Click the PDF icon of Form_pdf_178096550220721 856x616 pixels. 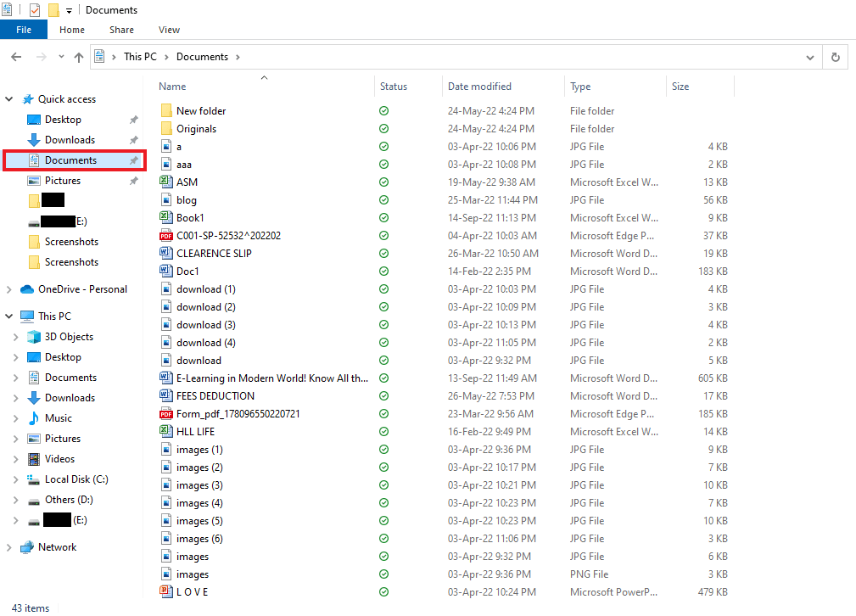165,414
